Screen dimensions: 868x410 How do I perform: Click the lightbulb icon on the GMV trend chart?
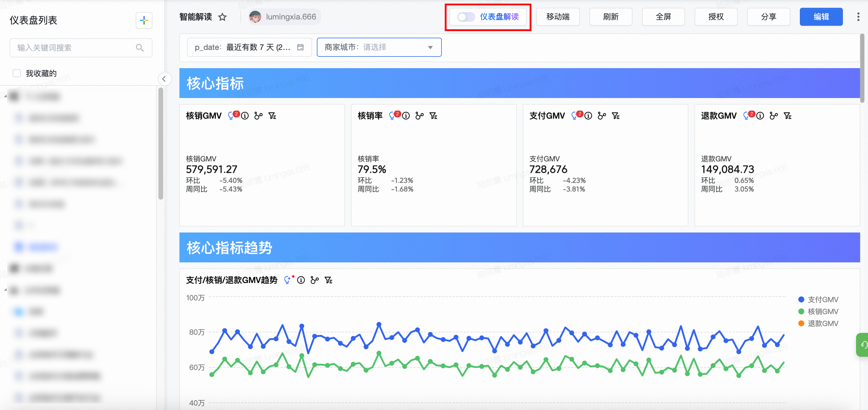tap(287, 280)
